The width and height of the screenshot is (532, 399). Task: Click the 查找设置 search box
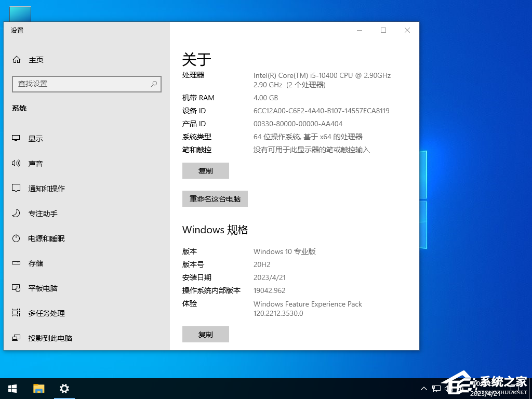(x=86, y=84)
